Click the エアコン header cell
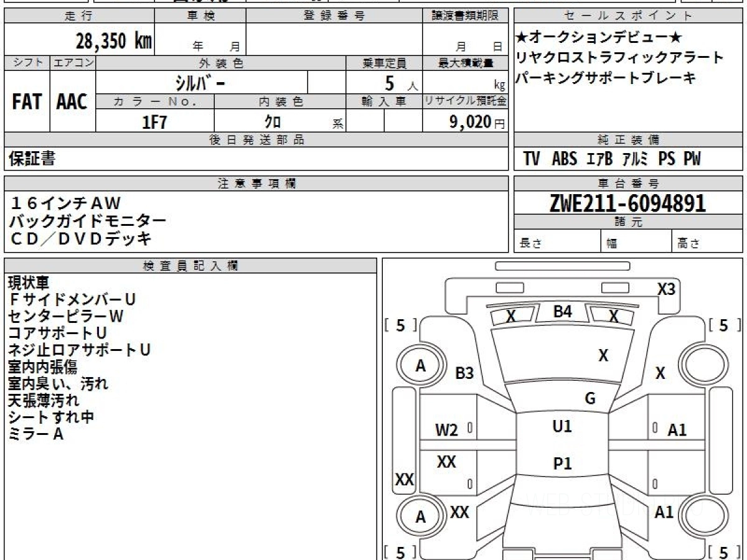Screen dimensions: 747x560 pos(73,63)
